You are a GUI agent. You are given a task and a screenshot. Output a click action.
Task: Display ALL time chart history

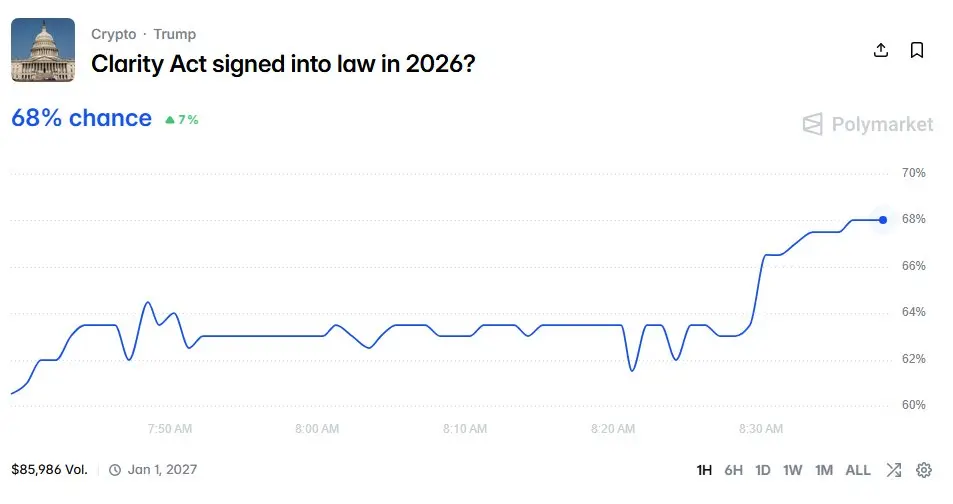pos(858,470)
